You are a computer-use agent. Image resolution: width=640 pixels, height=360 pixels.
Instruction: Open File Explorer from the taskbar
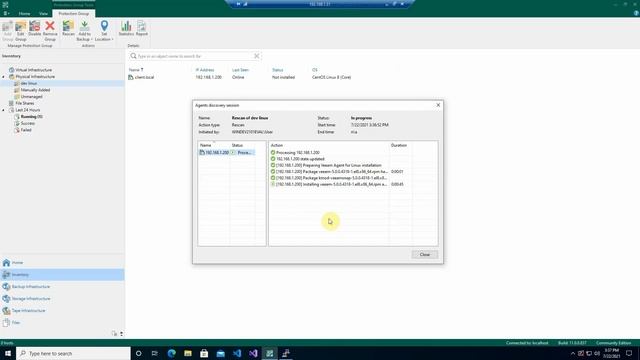click(188, 353)
